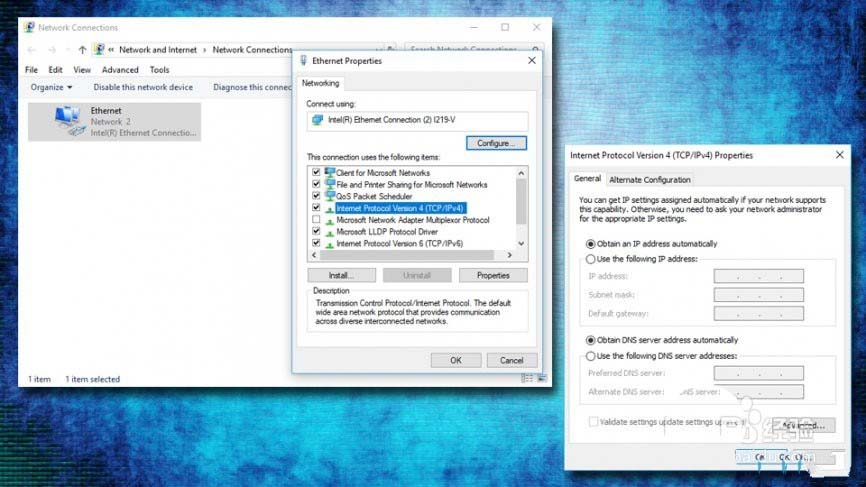Click the IP address input field
Screen dimensions: 866x487
coord(758,276)
